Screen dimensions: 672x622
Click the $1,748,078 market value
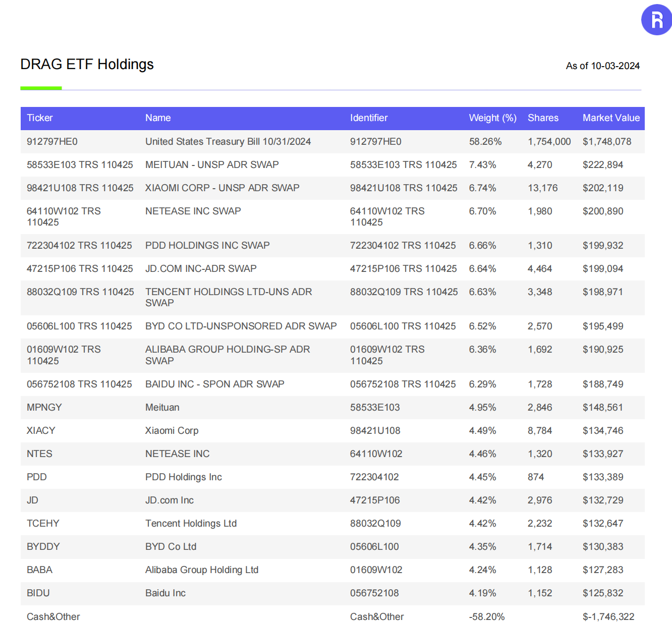(x=607, y=142)
